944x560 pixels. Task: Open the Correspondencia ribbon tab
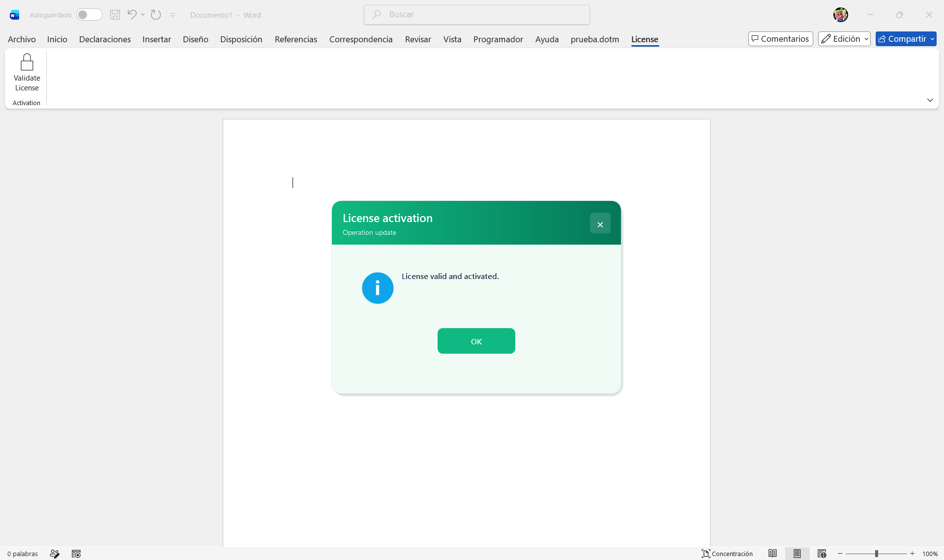click(x=361, y=39)
